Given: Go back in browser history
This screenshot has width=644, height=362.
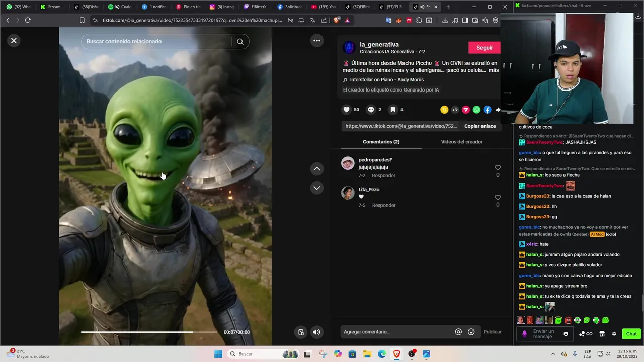Looking at the screenshot, I should click(x=8, y=20).
